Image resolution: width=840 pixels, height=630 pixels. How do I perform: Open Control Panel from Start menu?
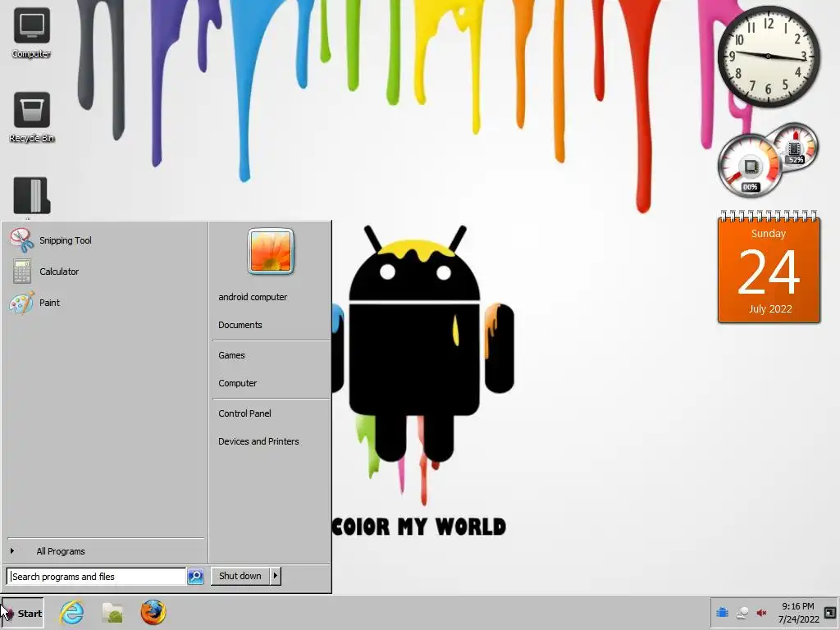coord(244,413)
